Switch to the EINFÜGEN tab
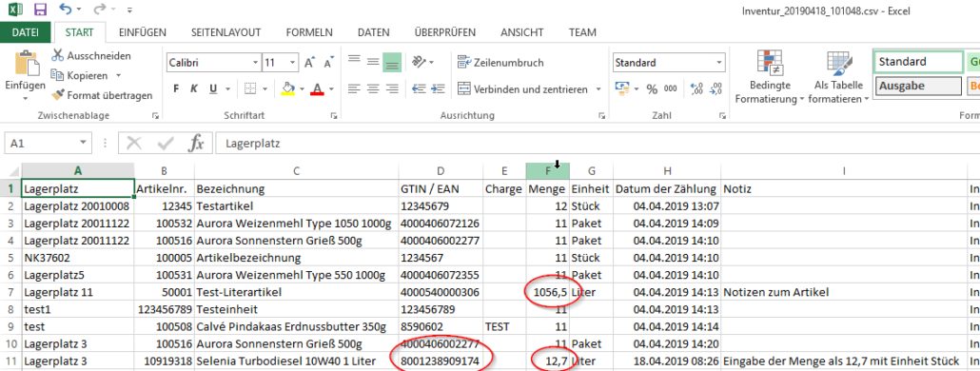The height and width of the screenshot is (371, 980). tap(142, 32)
